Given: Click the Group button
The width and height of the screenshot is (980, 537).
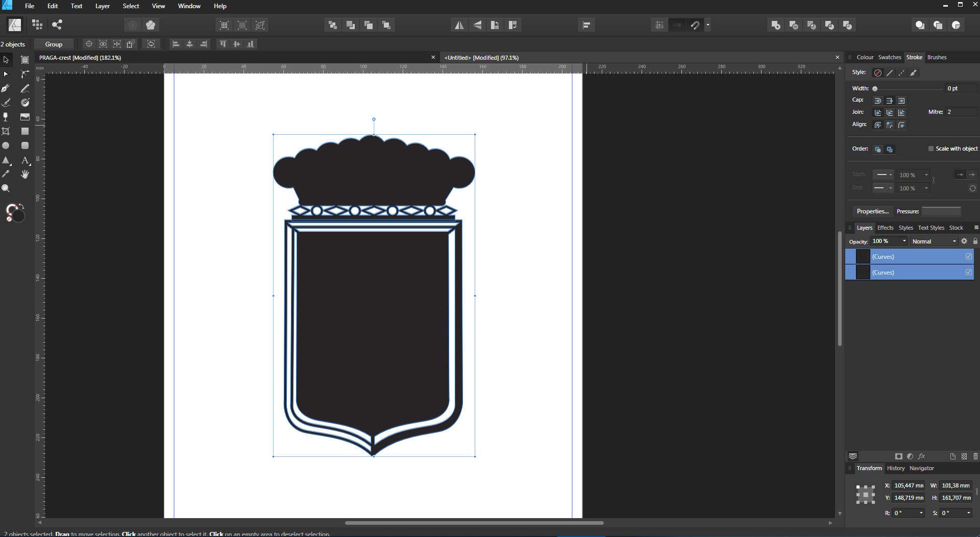Looking at the screenshot, I should pyautogui.click(x=54, y=44).
